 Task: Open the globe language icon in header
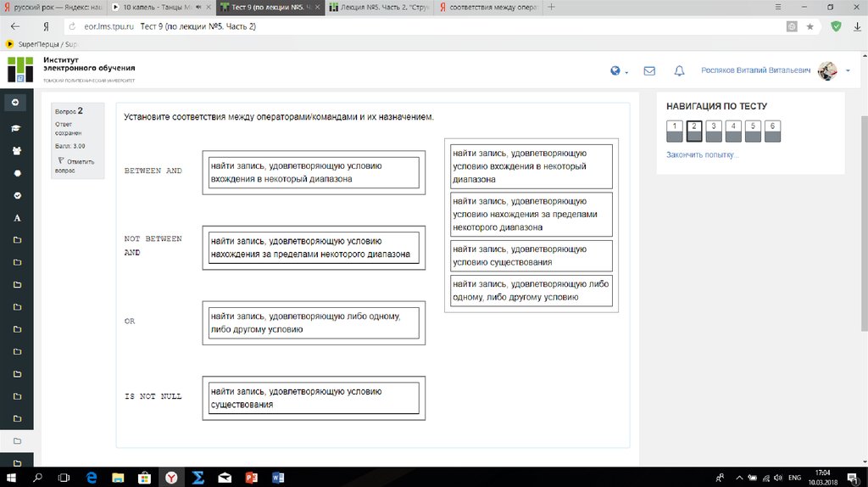pyautogui.click(x=615, y=70)
